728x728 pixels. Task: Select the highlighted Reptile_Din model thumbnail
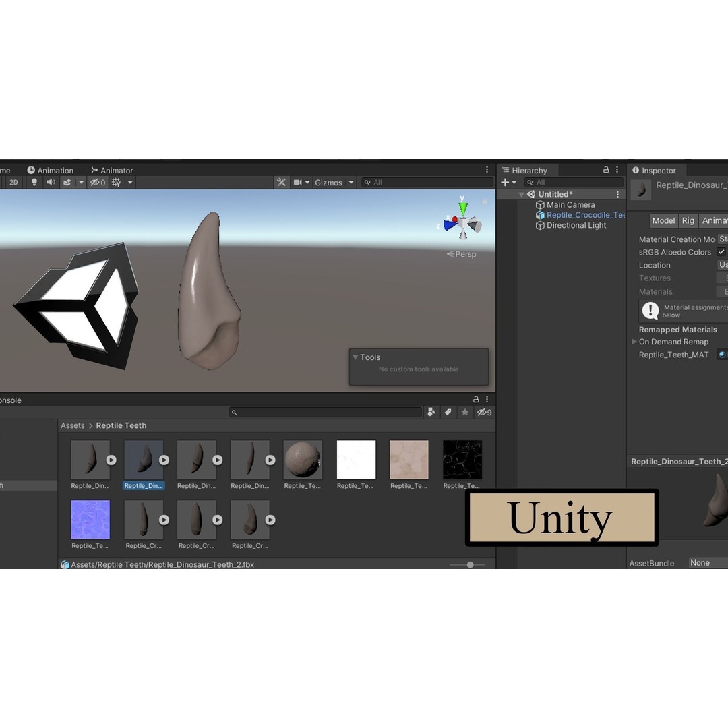pos(144,460)
